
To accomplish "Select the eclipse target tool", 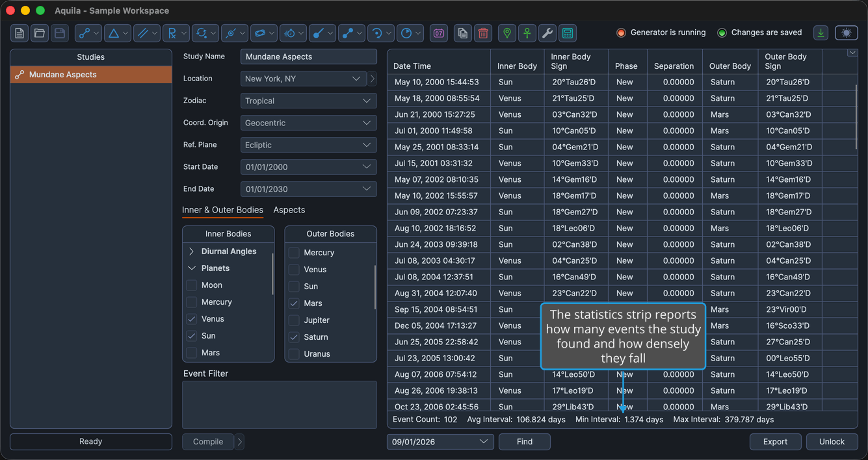I will tap(235, 33).
